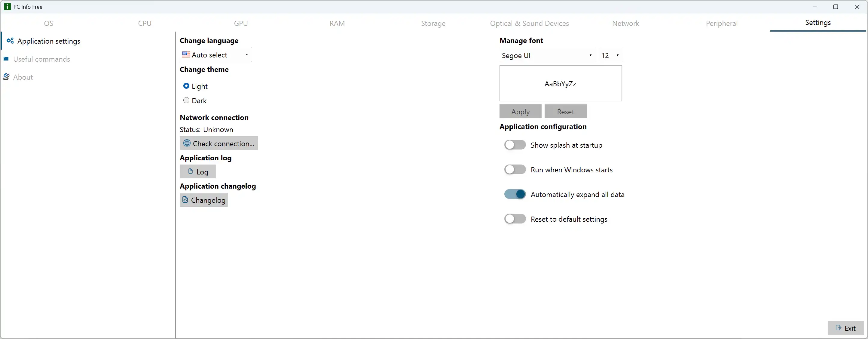
Task: Click globe icon on Check connection
Action: coord(187,143)
